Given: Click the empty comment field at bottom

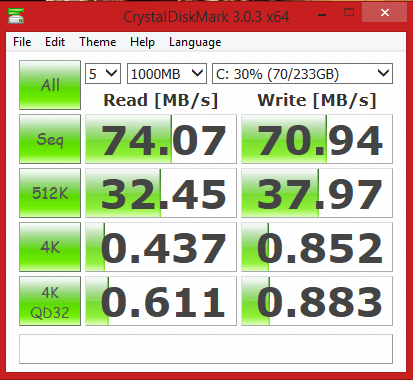Looking at the screenshot, I should [206, 349].
